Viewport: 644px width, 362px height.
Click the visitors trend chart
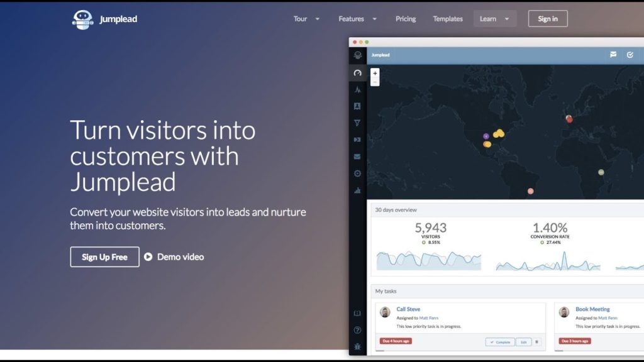tap(429, 260)
